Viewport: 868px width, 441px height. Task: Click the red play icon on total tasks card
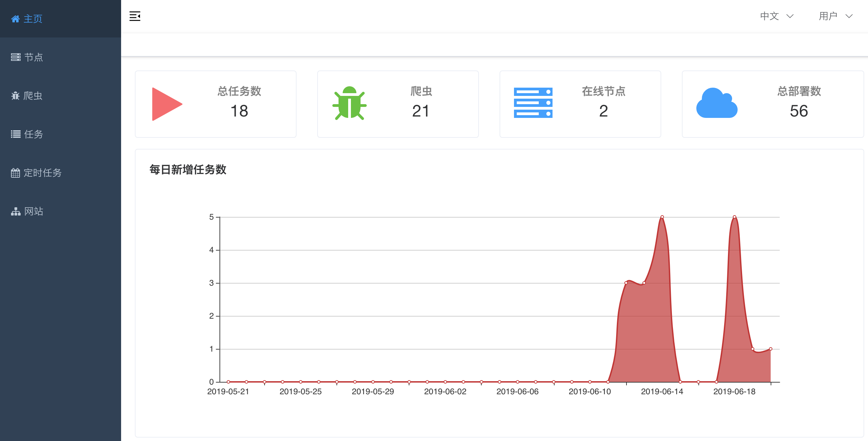[x=167, y=104]
